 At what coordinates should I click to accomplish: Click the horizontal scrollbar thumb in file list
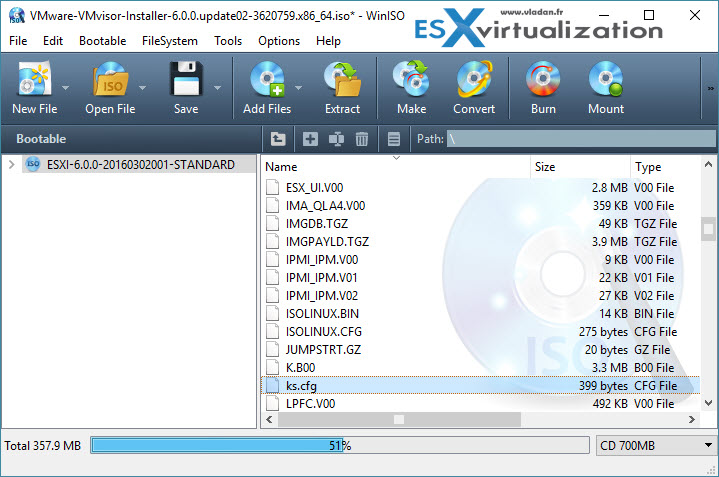[399, 419]
